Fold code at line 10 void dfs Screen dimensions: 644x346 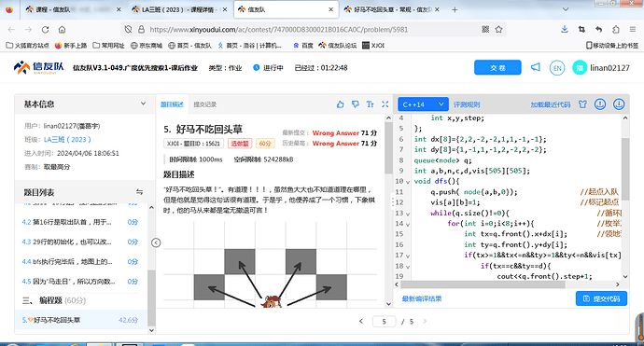point(408,182)
